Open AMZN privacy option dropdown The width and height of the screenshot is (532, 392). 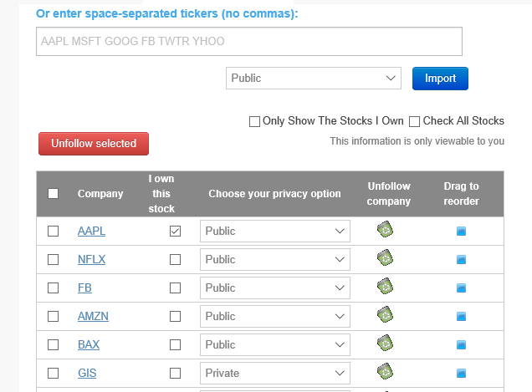coord(275,317)
